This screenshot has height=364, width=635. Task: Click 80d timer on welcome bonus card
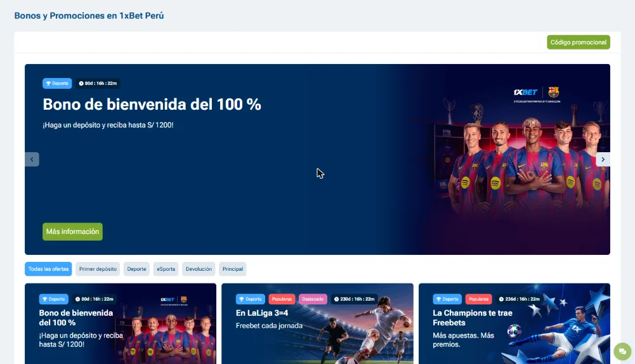coord(95,299)
